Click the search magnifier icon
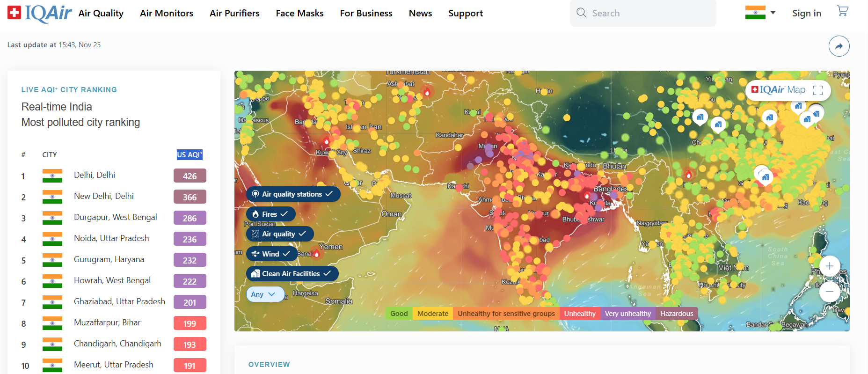 (581, 13)
